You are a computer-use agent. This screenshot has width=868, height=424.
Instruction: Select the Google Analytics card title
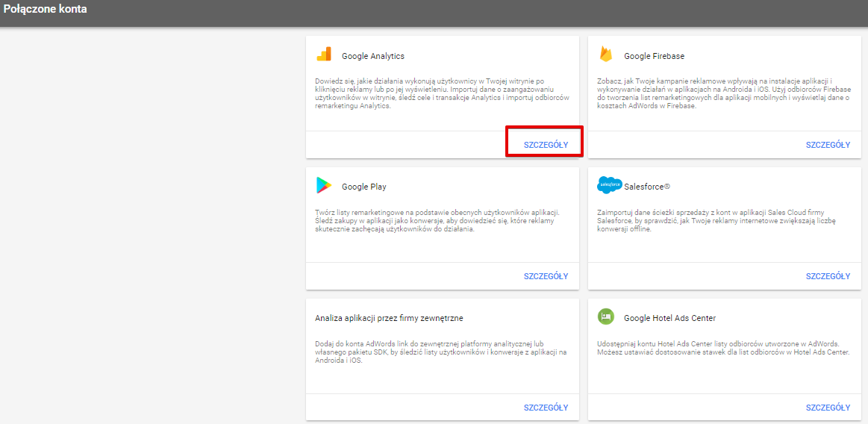tap(372, 56)
